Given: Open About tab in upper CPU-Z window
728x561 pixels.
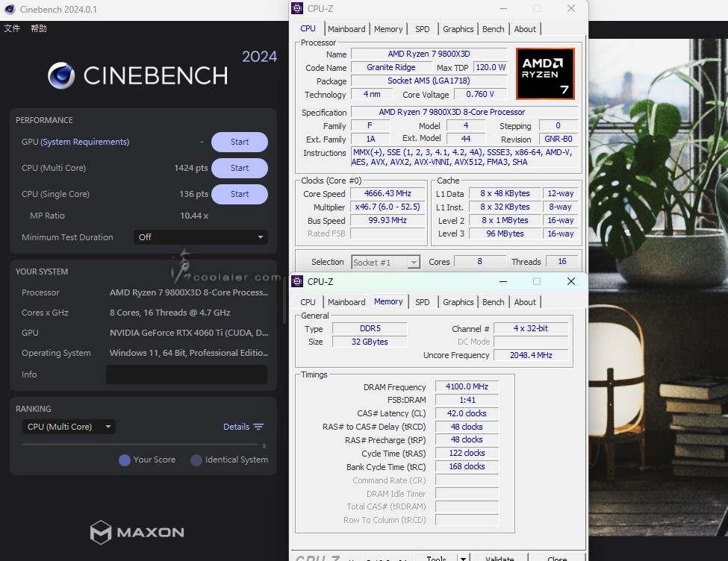Looking at the screenshot, I should click(525, 29).
